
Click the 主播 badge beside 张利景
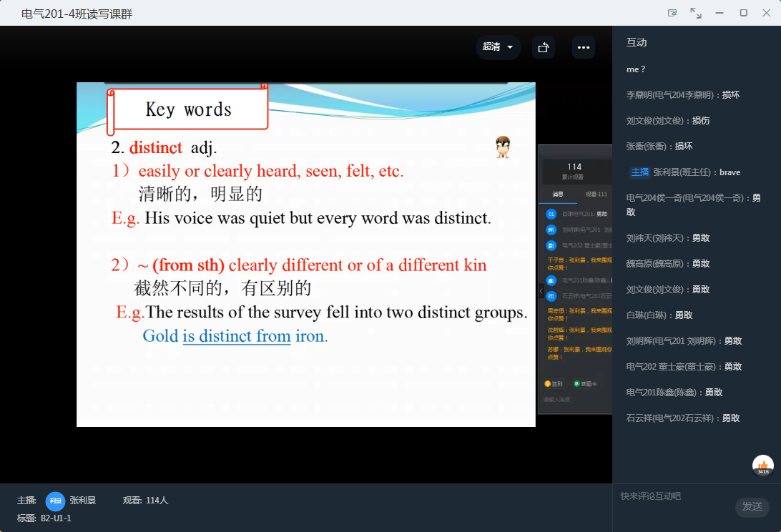pos(639,172)
